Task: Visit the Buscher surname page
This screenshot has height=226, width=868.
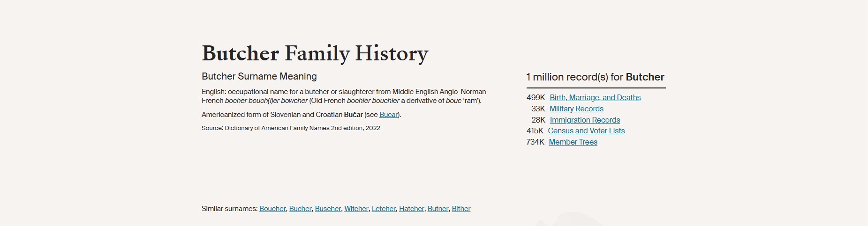Action: 328,209
